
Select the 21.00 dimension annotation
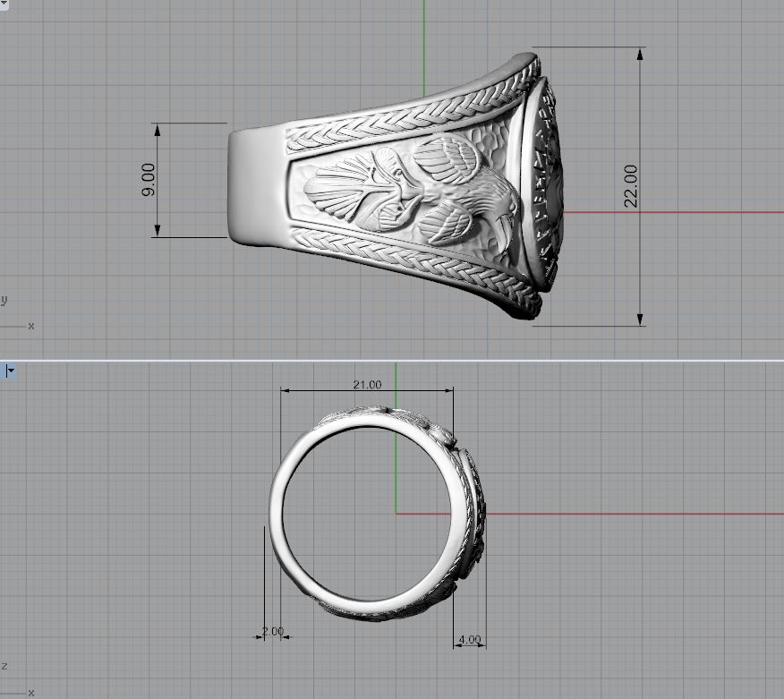point(367,385)
